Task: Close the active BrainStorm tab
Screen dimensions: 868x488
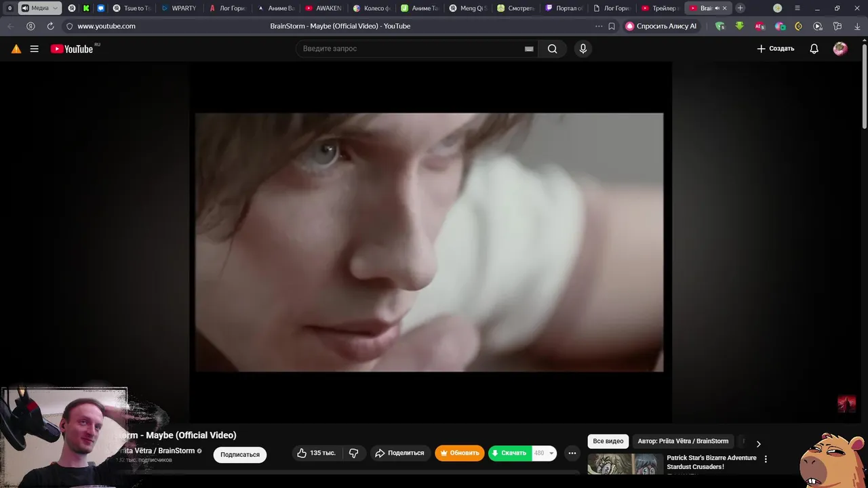Action: tap(724, 8)
